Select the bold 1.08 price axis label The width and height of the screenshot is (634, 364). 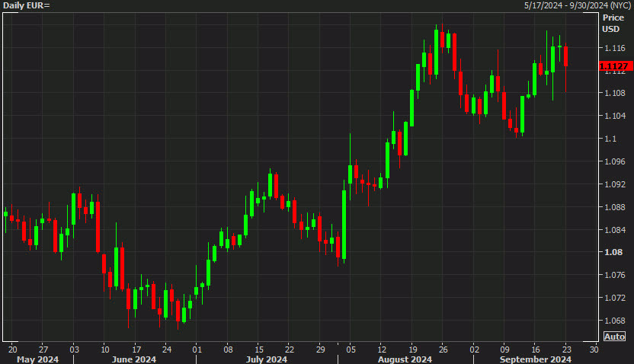[613, 252]
